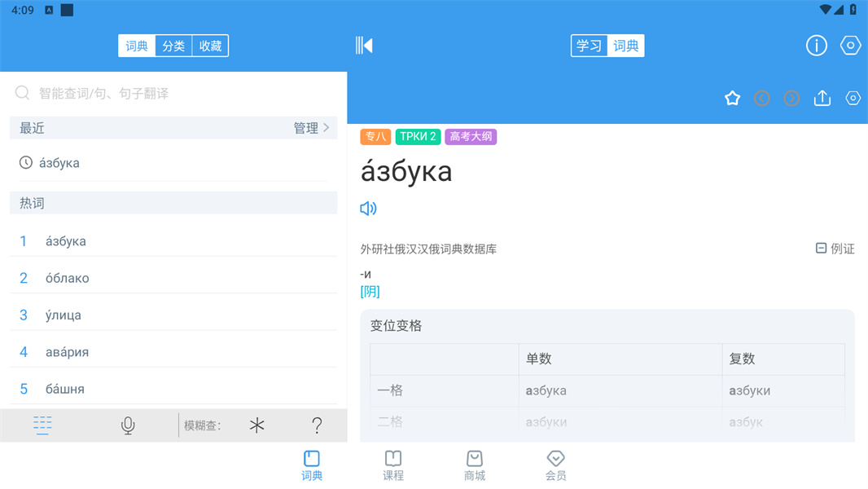The width and height of the screenshot is (868, 489).
Task: Open 课程 in bottom navigation
Action: pos(393,465)
